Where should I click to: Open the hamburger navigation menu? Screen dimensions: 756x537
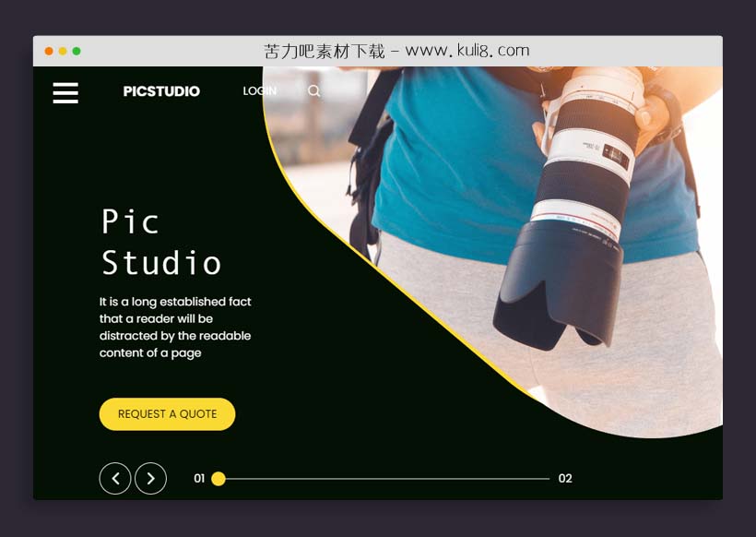(65, 92)
